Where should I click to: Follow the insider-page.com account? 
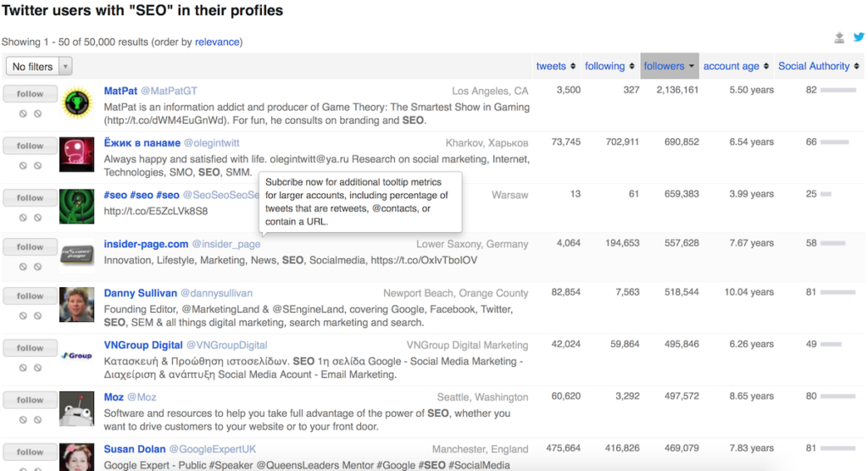30,247
